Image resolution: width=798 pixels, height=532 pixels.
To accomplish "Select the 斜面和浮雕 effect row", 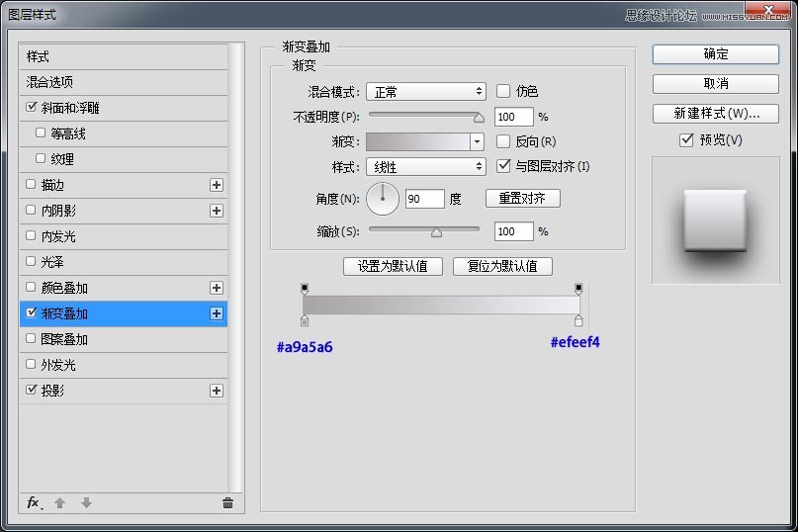I will tap(124, 108).
